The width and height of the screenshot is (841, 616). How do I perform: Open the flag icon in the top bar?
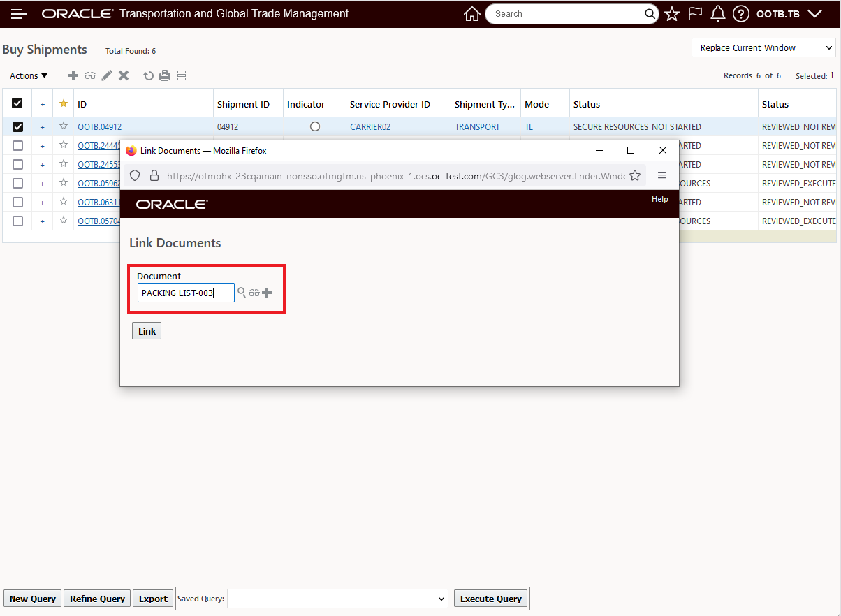(x=695, y=14)
